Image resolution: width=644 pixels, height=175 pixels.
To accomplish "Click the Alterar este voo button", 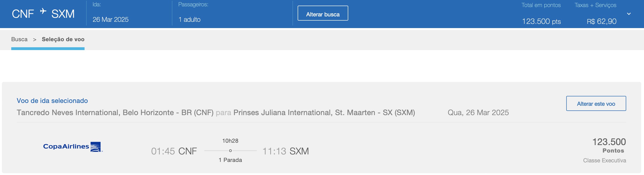I will coord(596,104).
